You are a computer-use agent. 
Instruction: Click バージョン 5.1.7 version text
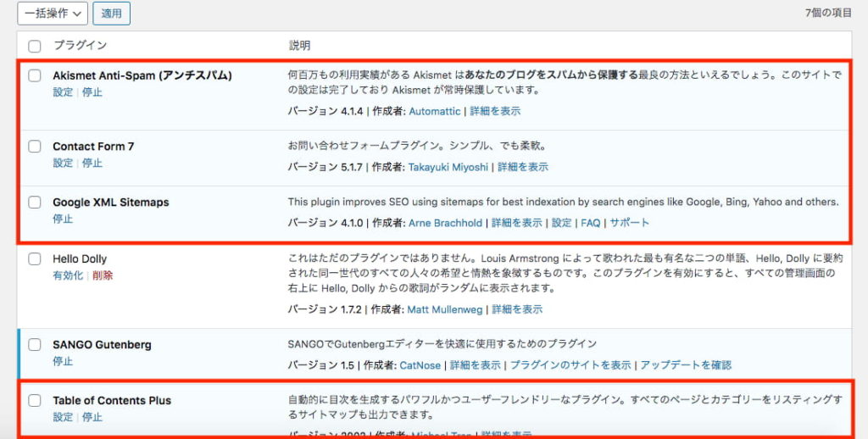325,167
